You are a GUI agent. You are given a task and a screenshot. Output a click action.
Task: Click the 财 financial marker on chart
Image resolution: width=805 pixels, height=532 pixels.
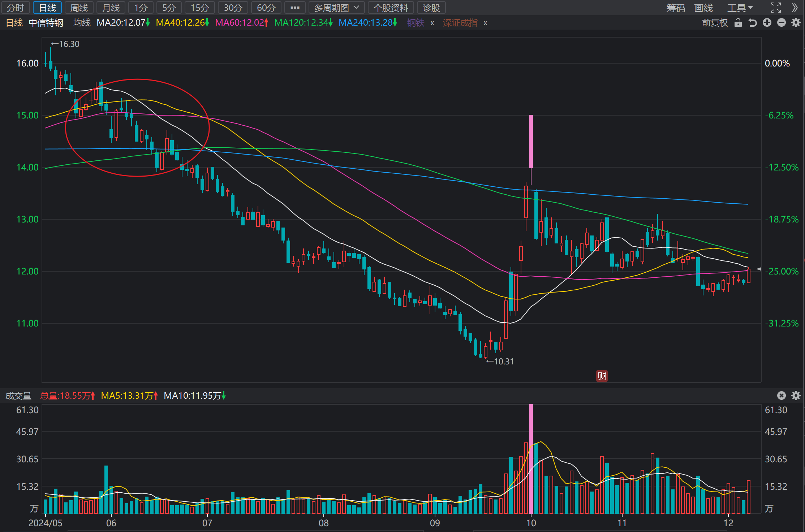(x=602, y=376)
